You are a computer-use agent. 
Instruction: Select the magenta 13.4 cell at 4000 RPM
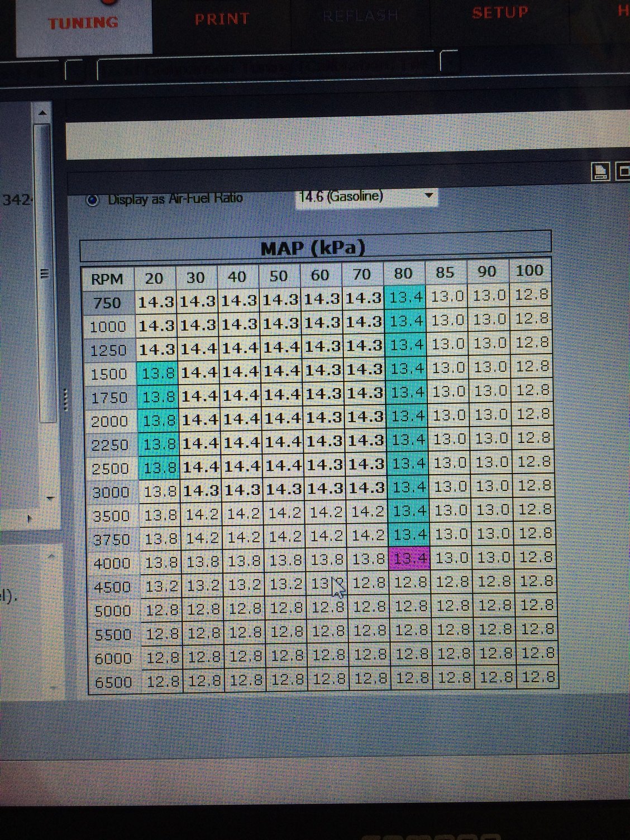pos(409,558)
